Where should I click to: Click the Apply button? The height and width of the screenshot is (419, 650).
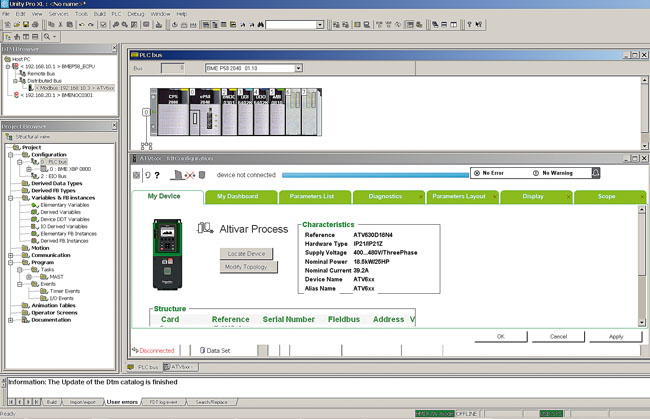pyautogui.click(x=616, y=337)
